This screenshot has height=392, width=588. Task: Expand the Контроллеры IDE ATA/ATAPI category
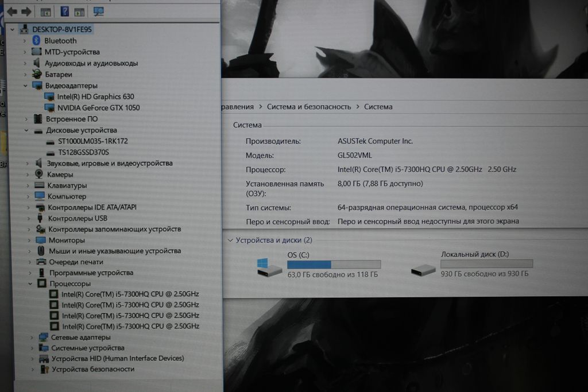pyautogui.click(x=28, y=207)
